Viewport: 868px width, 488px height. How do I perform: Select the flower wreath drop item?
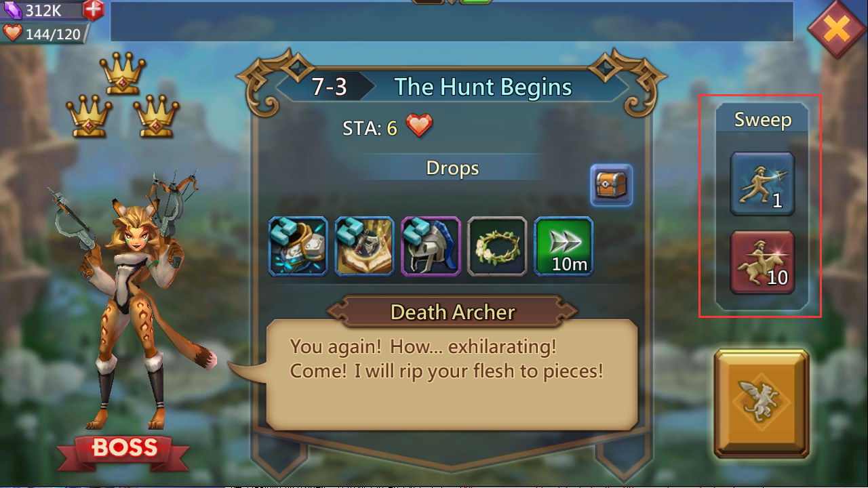coord(497,246)
